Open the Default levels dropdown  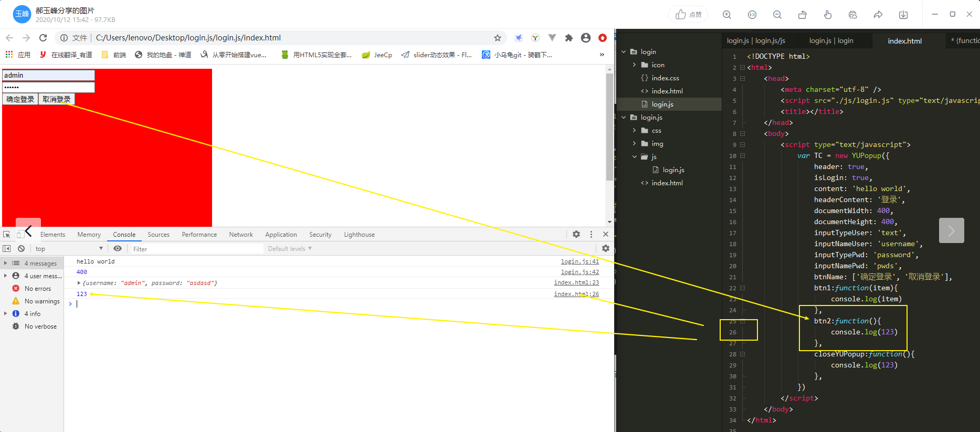pos(290,249)
